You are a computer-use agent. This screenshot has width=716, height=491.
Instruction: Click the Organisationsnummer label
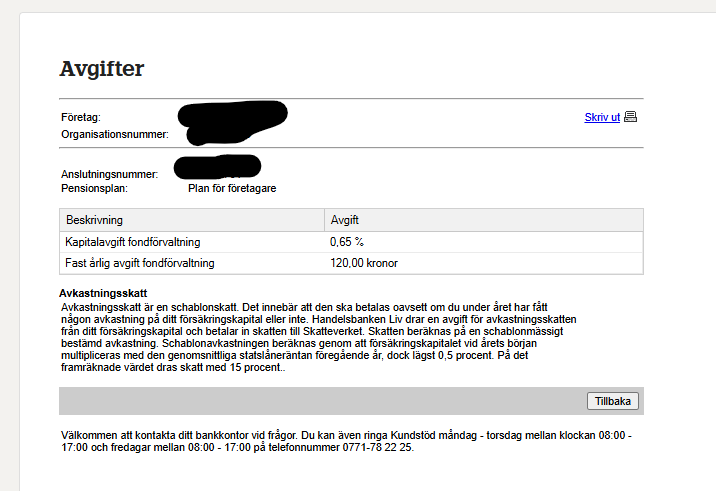[114, 133]
